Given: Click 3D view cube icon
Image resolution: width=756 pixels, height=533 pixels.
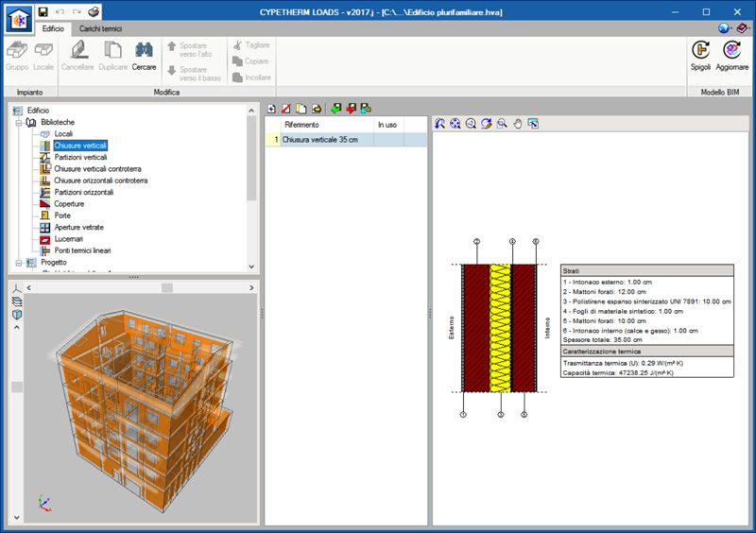Looking at the screenshot, I should (x=17, y=315).
